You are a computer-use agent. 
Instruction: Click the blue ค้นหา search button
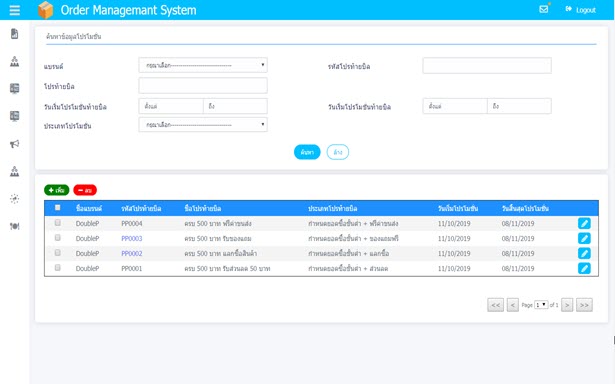tap(307, 152)
